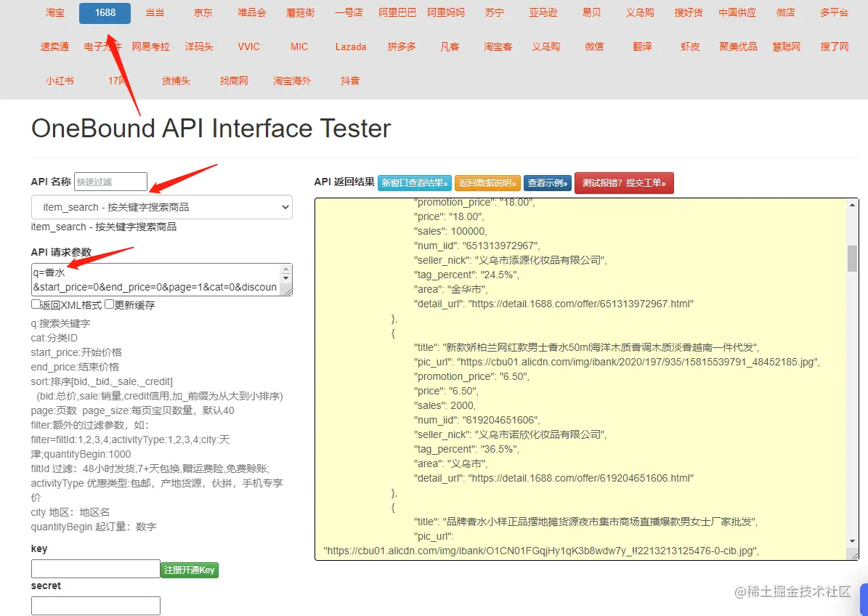Open the 苏宁 tab

(x=495, y=13)
